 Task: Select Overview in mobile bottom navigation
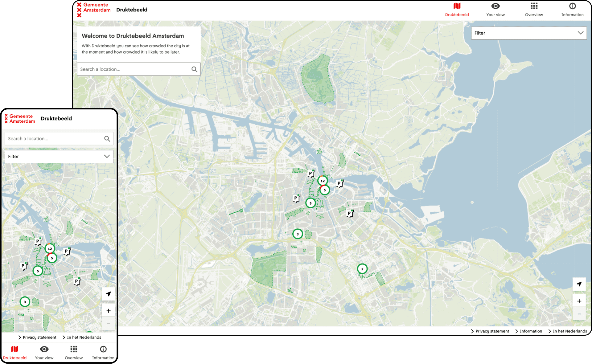pyautogui.click(x=74, y=353)
